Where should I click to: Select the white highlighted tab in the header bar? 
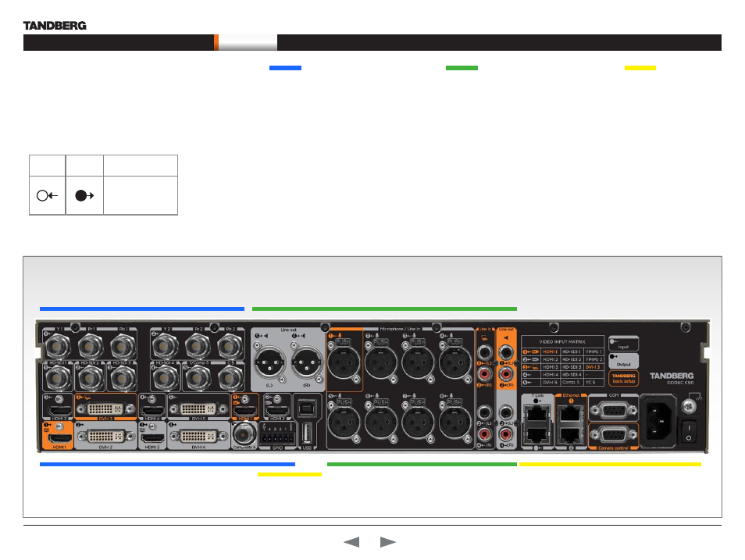pos(248,42)
